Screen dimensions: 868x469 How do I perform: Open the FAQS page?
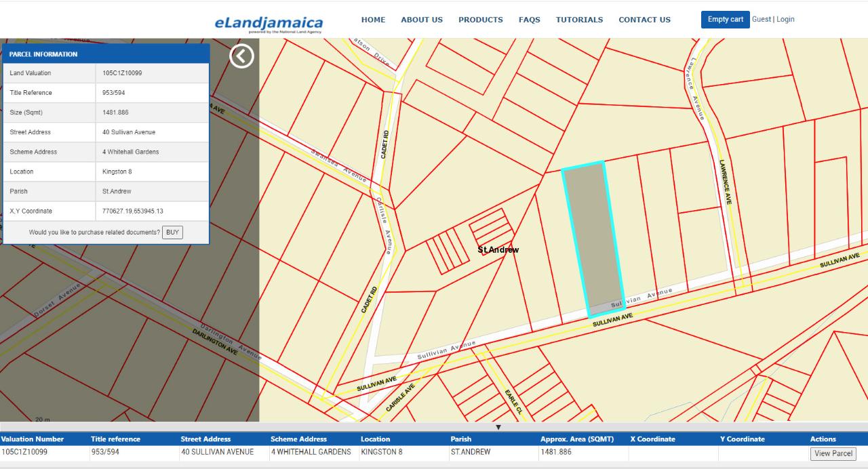tap(530, 20)
